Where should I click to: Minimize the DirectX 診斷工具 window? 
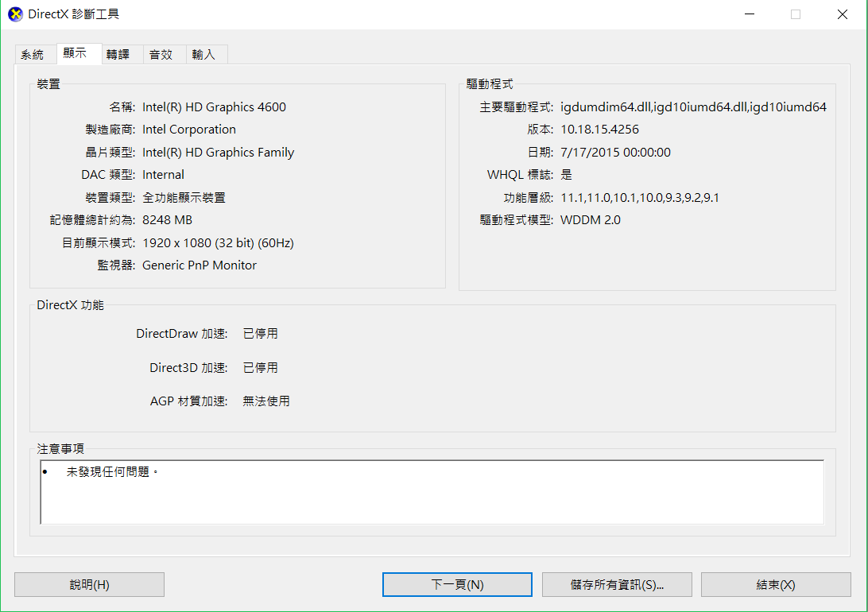pos(750,14)
